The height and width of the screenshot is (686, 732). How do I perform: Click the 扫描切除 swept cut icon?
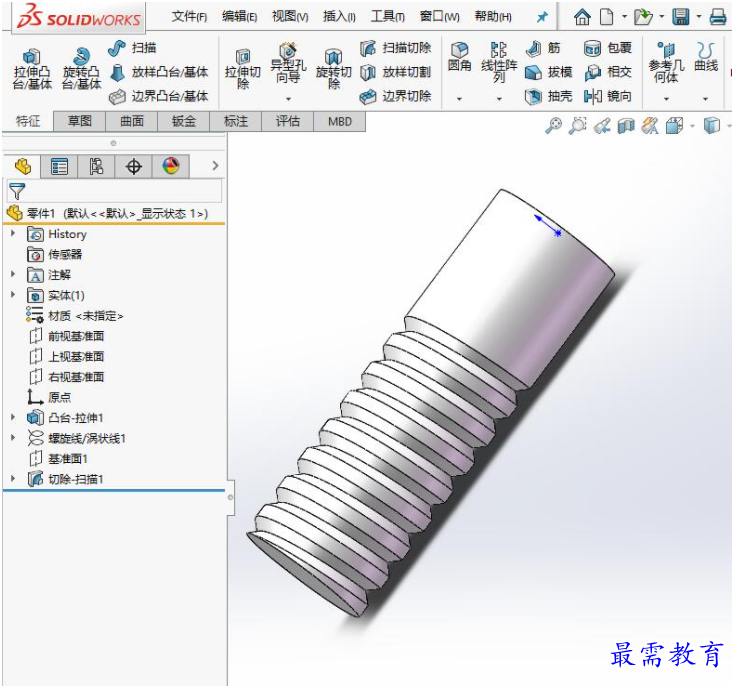(x=368, y=48)
